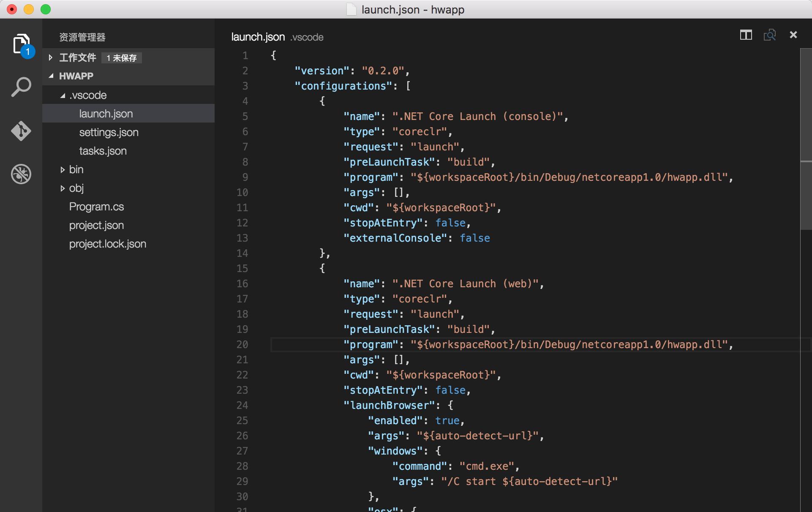Click the editor vertical scrollbar thumb
The image size is (812, 512).
click(x=806, y=139)
